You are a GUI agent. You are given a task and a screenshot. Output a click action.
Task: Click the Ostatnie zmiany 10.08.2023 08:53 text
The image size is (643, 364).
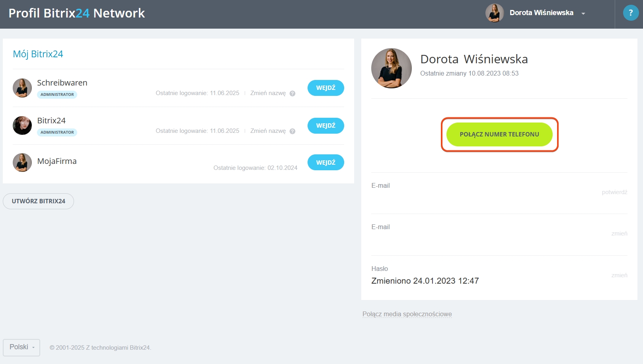click(469, 73)
